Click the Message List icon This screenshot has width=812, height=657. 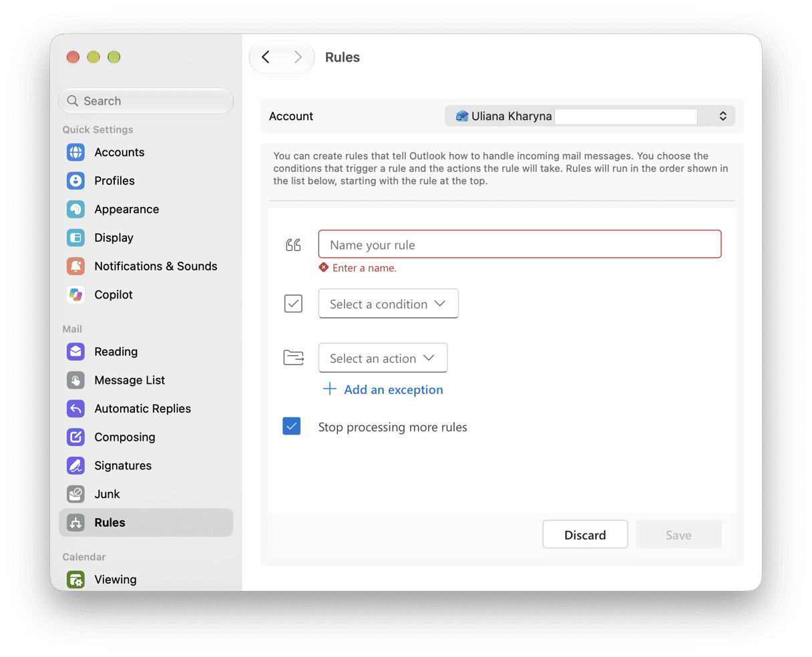(75, 381)
